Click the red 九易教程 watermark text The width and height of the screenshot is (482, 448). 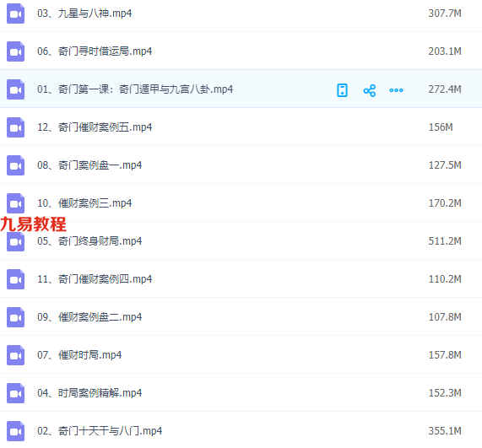[x=33, y=224]
